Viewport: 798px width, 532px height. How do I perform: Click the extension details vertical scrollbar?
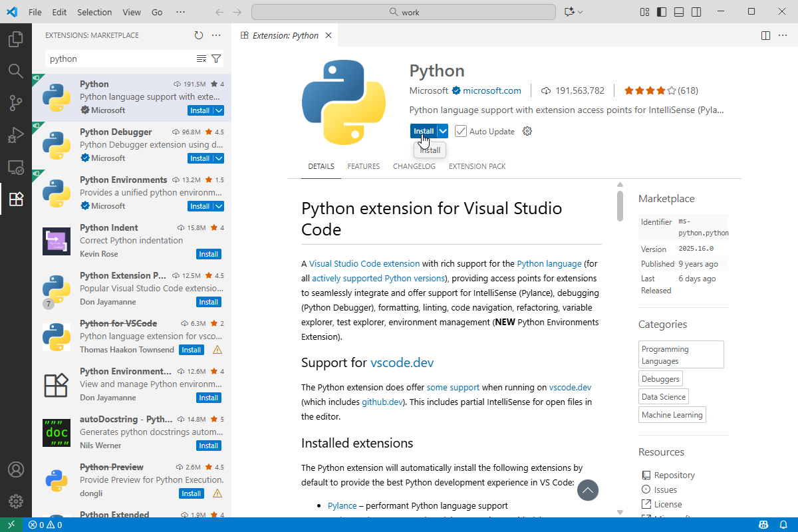[620, 206]
